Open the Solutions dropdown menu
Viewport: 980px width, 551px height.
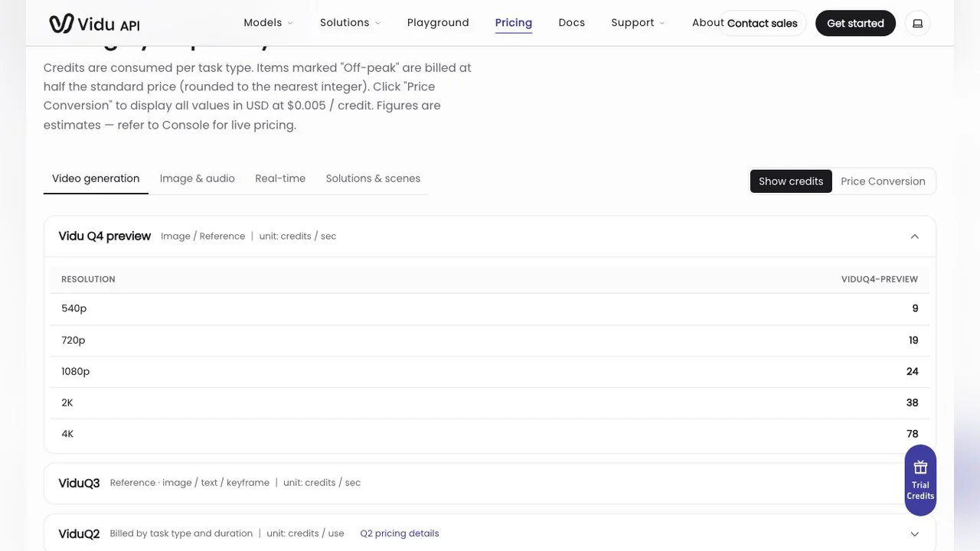(350, 23)
